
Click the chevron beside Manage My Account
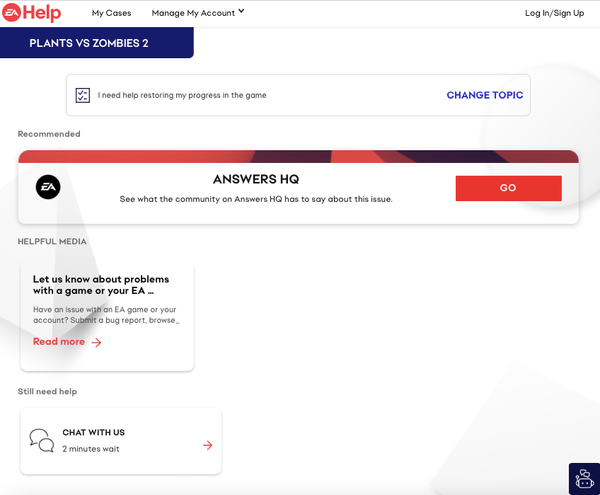tap(242, 12)
